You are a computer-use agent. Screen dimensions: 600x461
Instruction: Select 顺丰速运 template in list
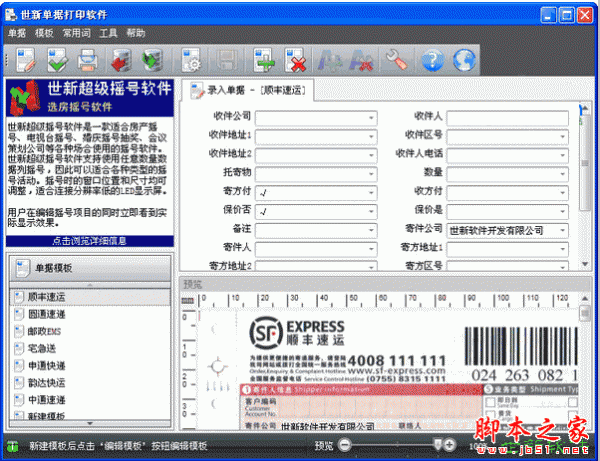(90, 297)
